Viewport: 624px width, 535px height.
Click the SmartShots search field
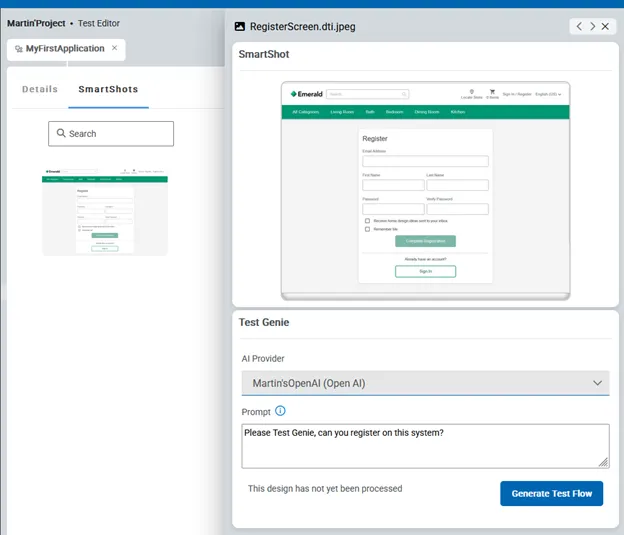click(111, 134)
